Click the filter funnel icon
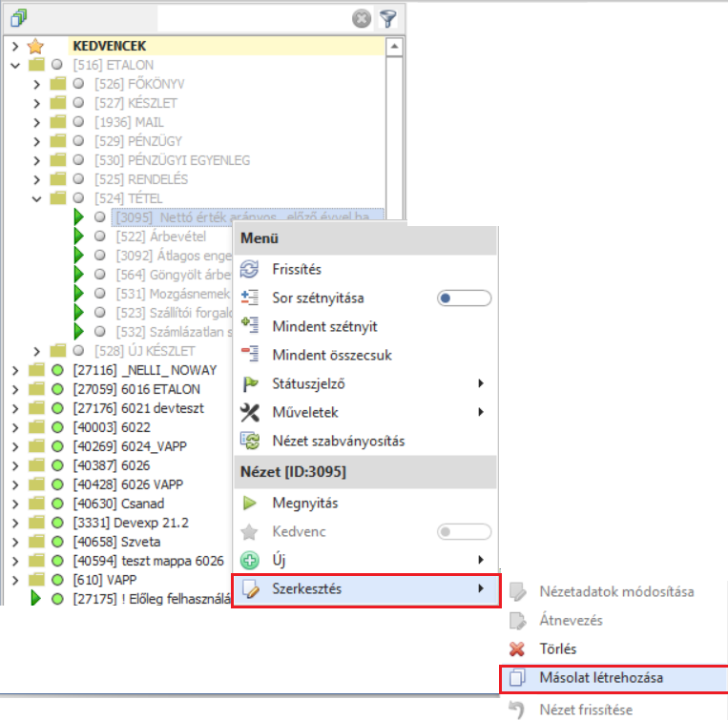 (388, 18)
